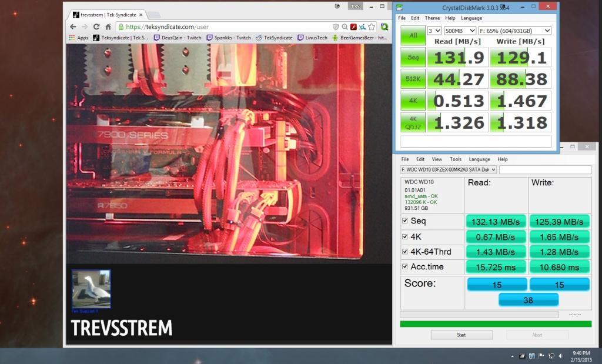Viewport: 602px width, 364px height.
Task: Reload the page in Chrome
Action: [x=96, y=27]
